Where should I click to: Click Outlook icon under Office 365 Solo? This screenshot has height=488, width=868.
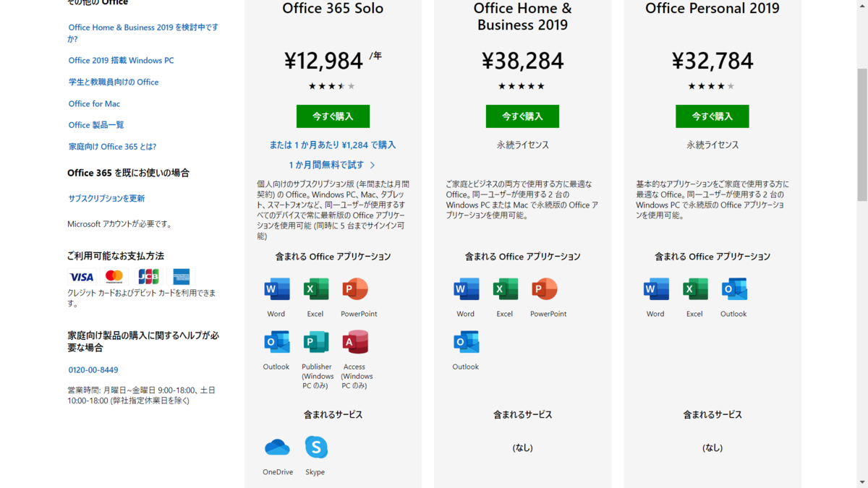tap(277, 342)
